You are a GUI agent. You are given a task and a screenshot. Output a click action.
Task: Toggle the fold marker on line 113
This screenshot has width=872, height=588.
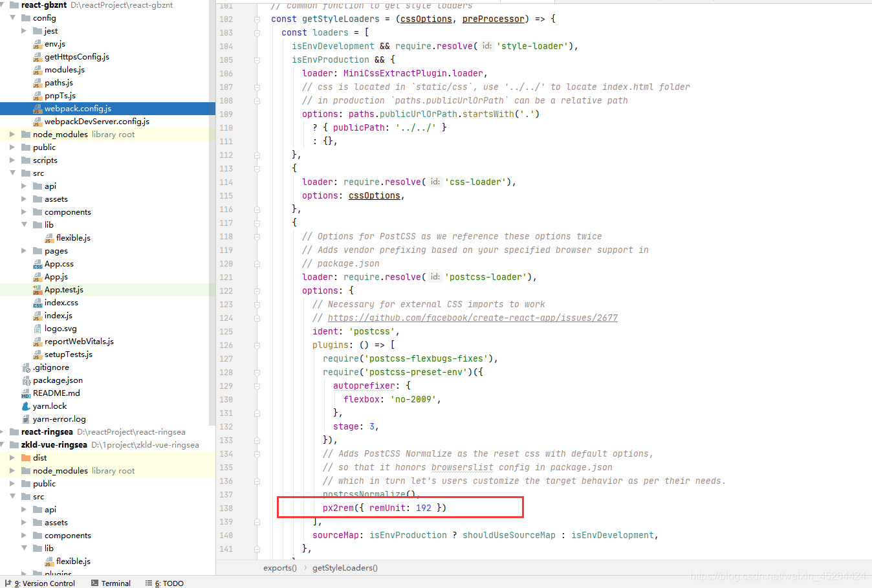coord(257,169)
